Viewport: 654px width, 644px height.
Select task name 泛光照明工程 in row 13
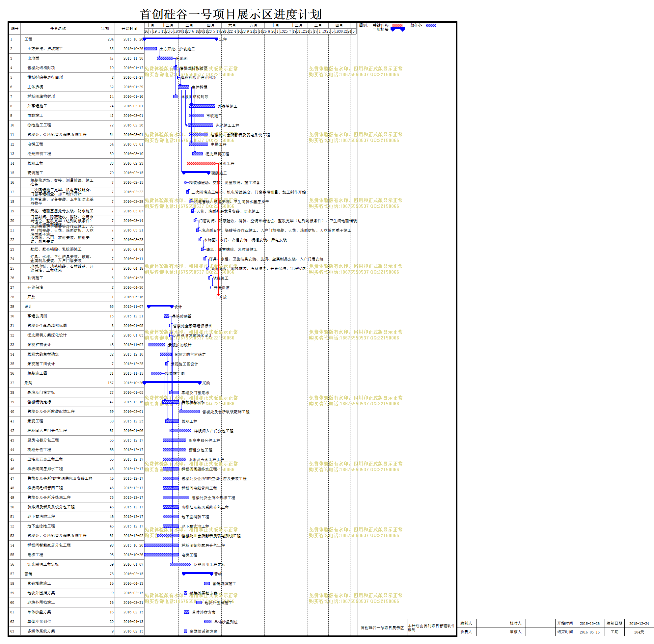[x=39, y=154]
